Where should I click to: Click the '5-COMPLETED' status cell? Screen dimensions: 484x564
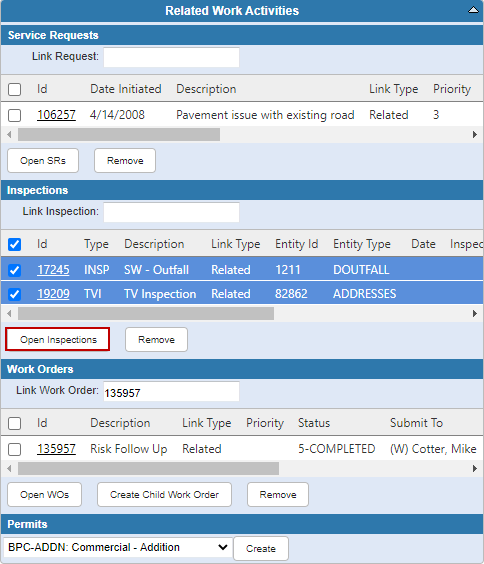(x=337, y=449)
